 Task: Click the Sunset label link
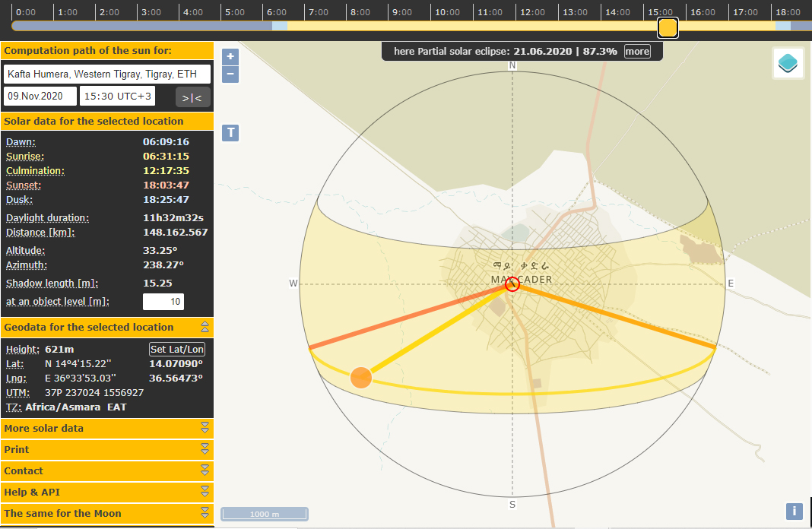pos(24,185)
